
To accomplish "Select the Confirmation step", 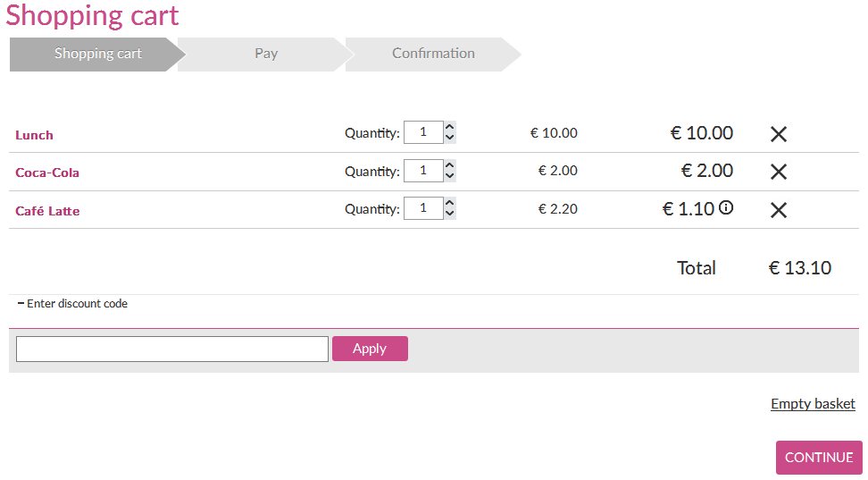I will click(x=433, y=54).
